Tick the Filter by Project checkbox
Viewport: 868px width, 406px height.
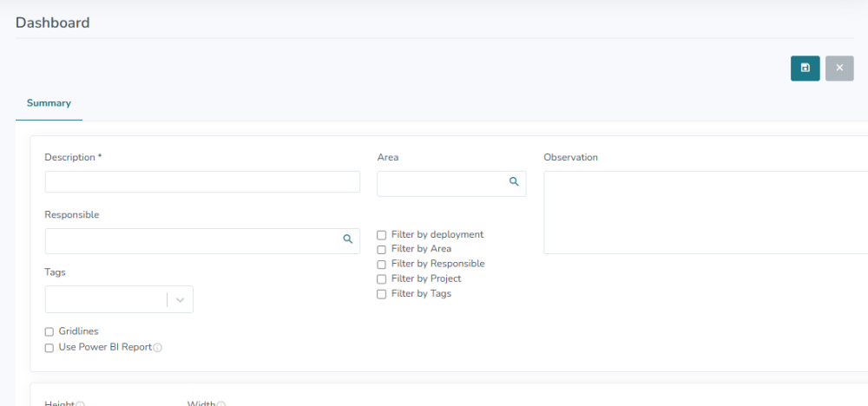382,279
